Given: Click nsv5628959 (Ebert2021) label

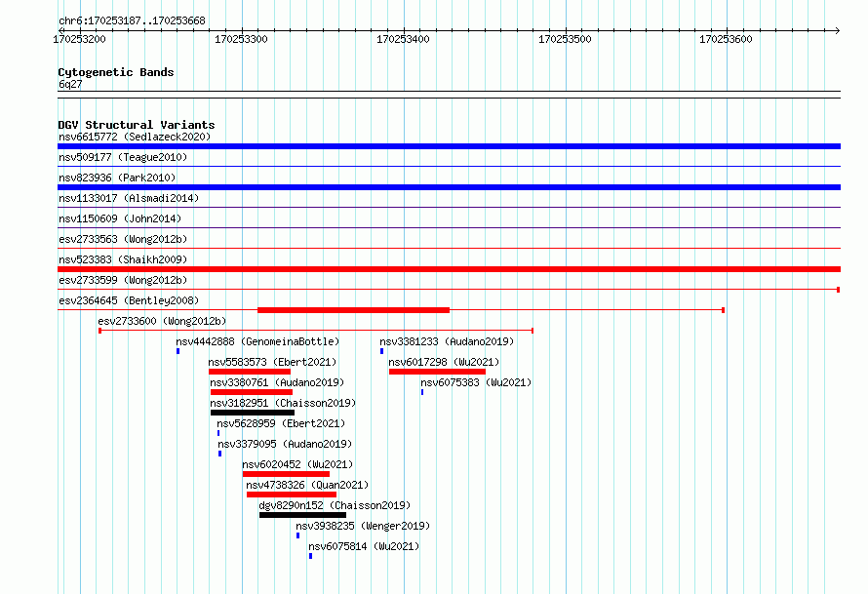Looking at the screenshot, I should 281,423.
